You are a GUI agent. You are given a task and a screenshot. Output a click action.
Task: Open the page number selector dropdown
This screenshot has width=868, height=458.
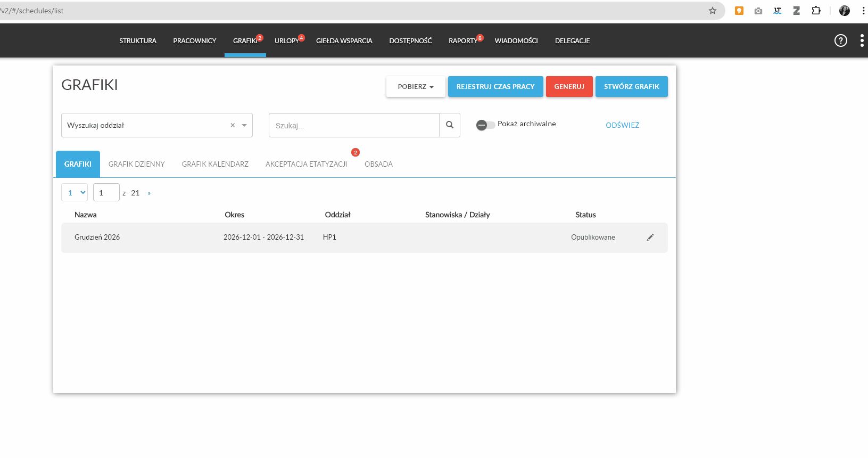point(75,193)
